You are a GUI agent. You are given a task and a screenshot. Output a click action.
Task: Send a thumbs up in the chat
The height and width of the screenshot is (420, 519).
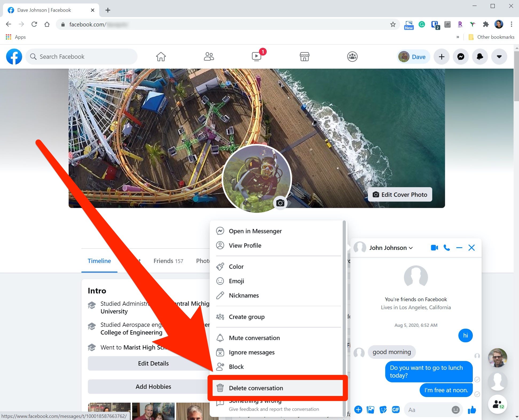[x=472, y=410]
